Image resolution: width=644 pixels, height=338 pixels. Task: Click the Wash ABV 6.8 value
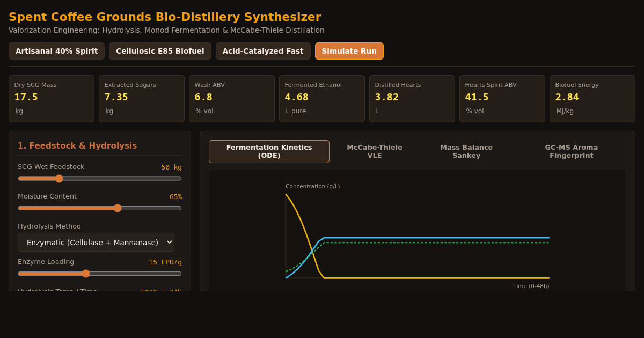pos(203,97)
